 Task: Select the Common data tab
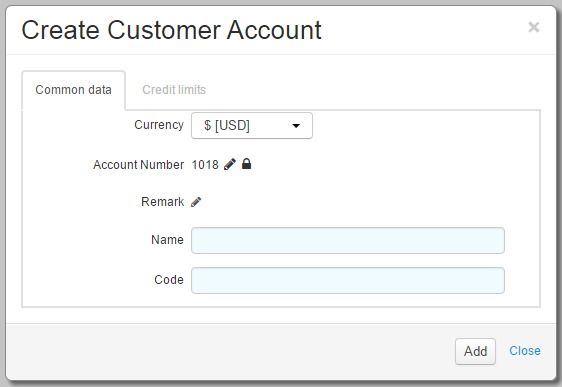(x=73, y=90)
